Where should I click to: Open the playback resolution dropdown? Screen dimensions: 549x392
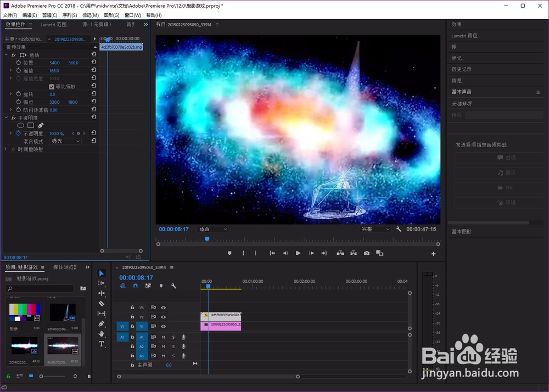(375, 229)
